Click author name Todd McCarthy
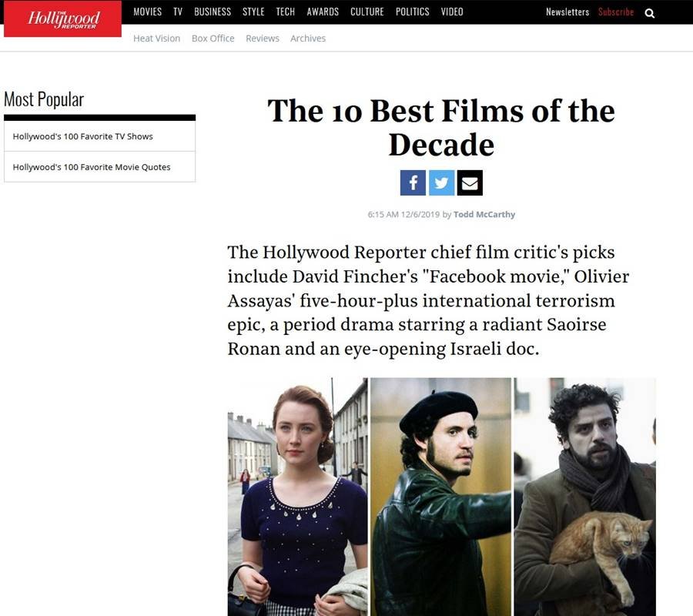 [484, 214]
